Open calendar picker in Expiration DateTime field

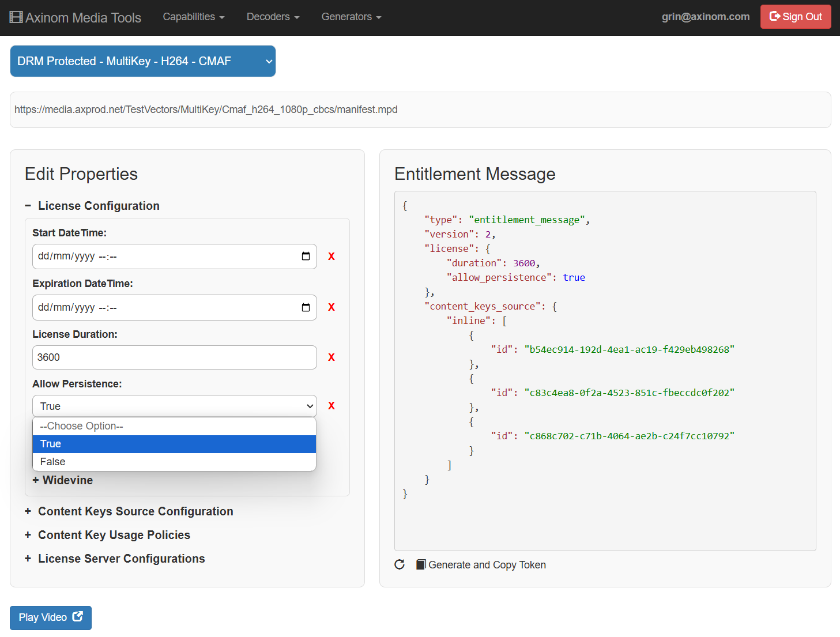306,307
